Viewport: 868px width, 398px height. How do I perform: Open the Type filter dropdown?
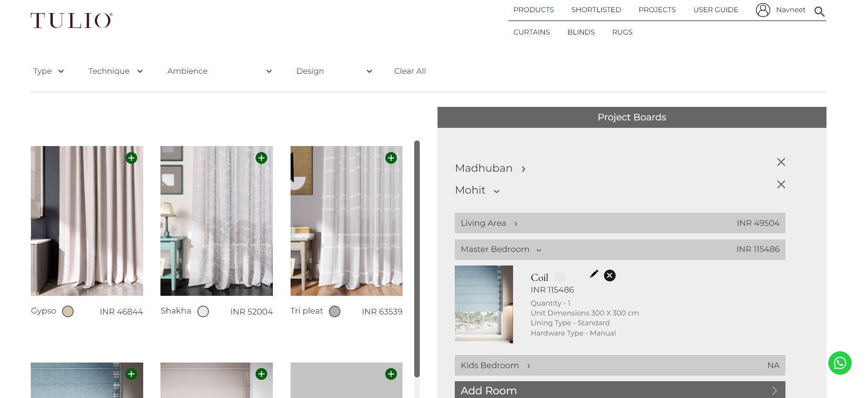49,71
